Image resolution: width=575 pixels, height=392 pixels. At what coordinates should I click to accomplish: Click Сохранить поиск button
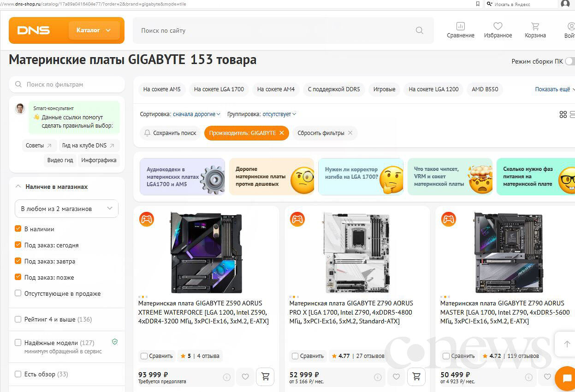[x=170, y=133]
